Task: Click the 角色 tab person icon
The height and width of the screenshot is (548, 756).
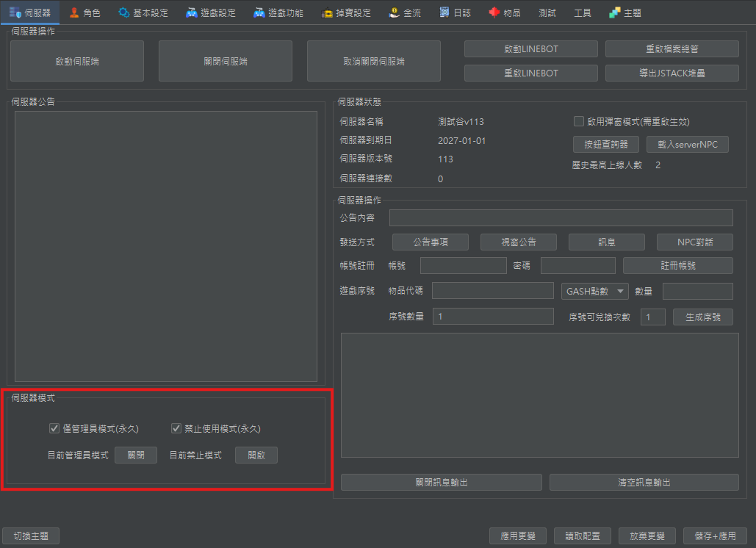Action: (x=73, y=12)
